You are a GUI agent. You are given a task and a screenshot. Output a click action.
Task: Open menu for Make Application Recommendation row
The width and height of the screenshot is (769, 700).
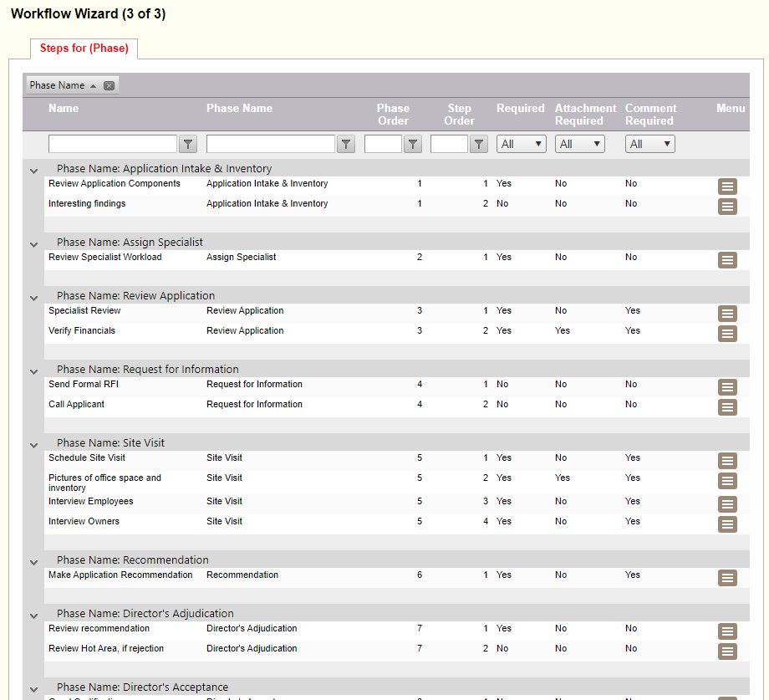point(727,578)
